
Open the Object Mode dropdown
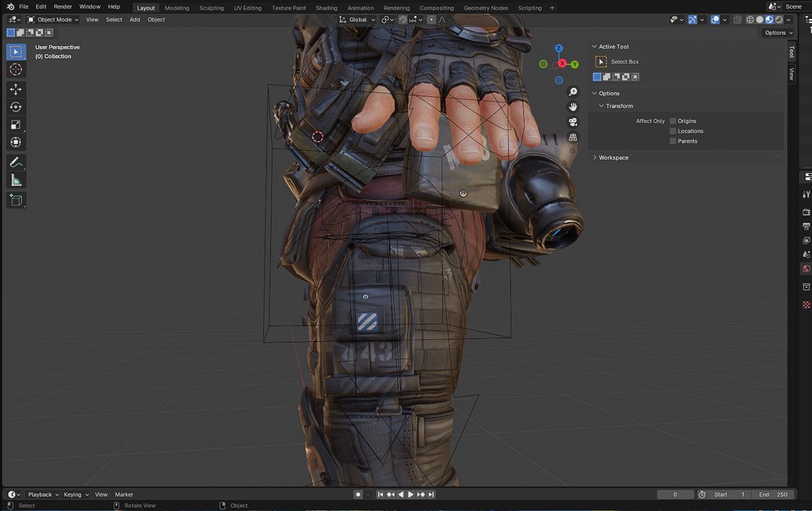click(x=53, y=20)
